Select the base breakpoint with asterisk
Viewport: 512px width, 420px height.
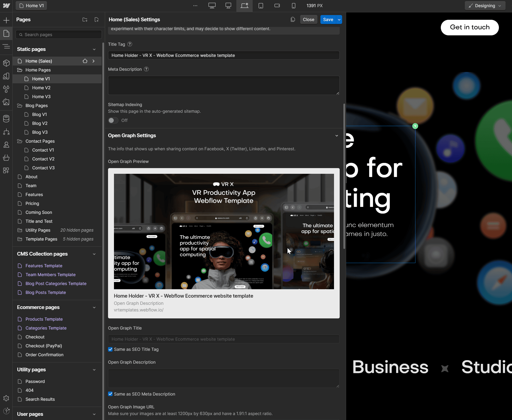[x=245, y=6]
